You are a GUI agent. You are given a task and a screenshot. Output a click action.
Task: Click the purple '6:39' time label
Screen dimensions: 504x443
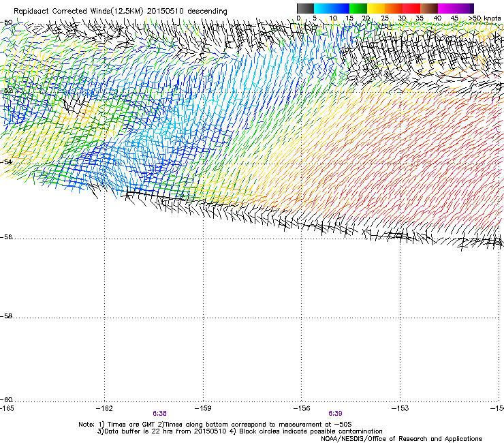[x=335, y=414]
